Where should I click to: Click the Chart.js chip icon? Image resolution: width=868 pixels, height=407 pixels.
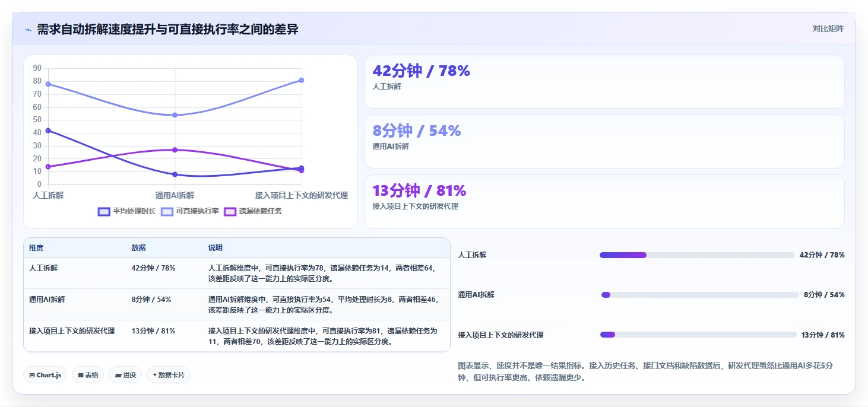tap(31, 375)
